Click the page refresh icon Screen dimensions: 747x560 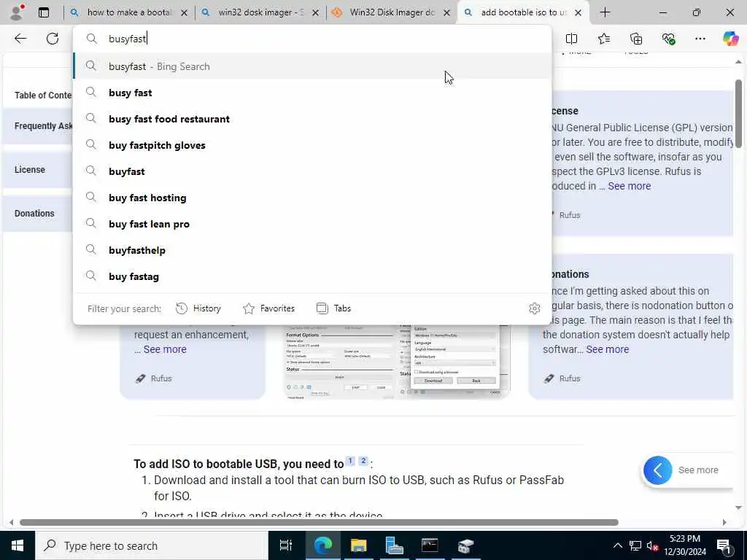pyautogui.click(x=53, y=39)
